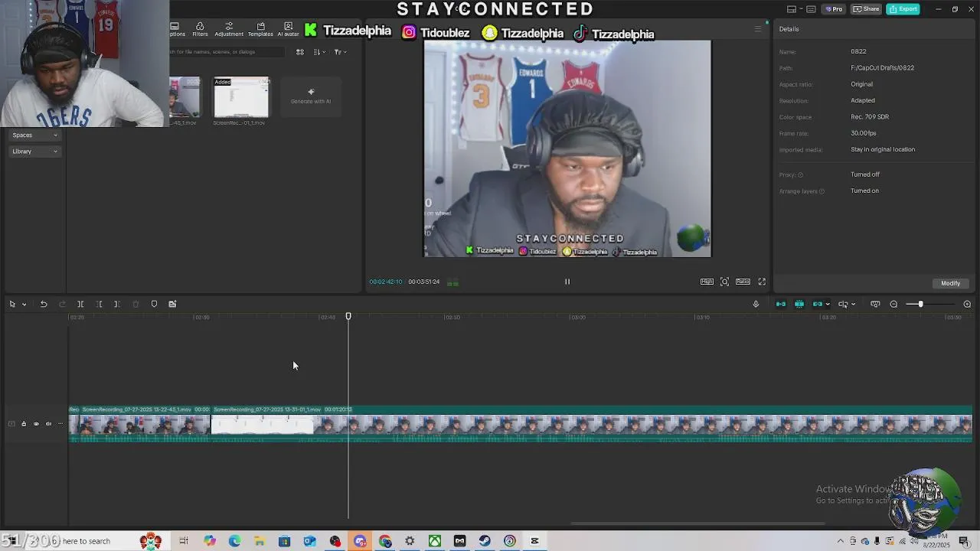Undo the last edit
980x551 pixels.
pyautogui.click(x=44, y=305)
